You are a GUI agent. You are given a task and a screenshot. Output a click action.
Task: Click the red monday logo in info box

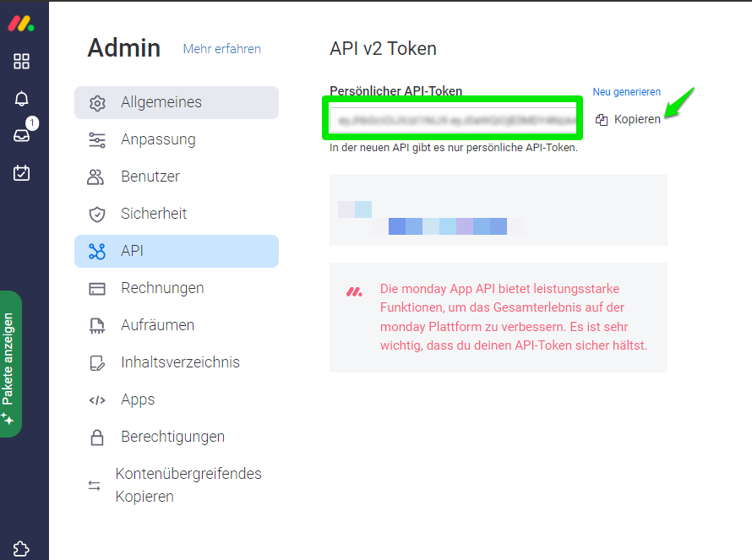click(x=354, y=291)
